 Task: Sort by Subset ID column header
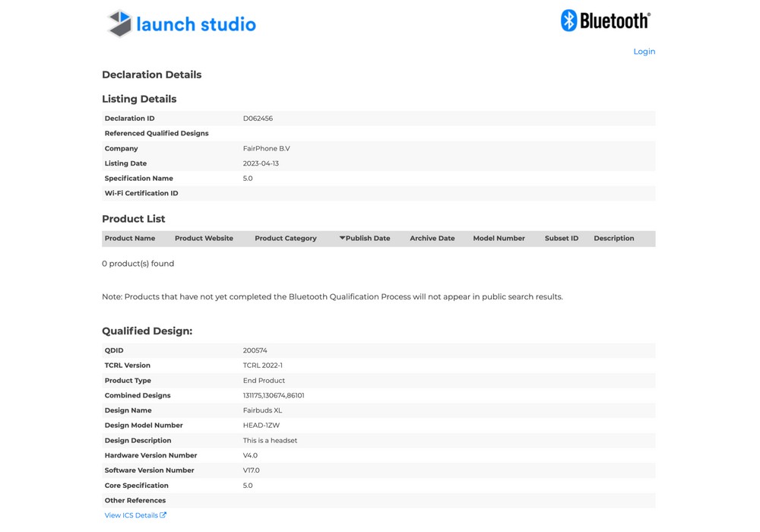coord(562,239)
